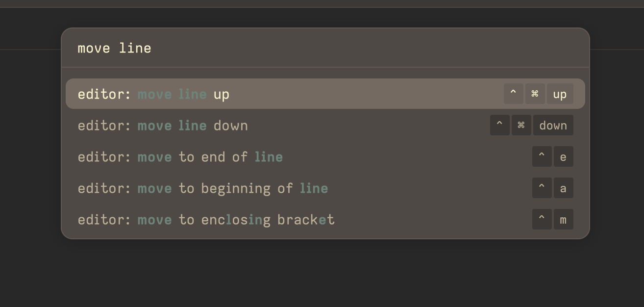Click inside the command palette header area

coord(325,48)
